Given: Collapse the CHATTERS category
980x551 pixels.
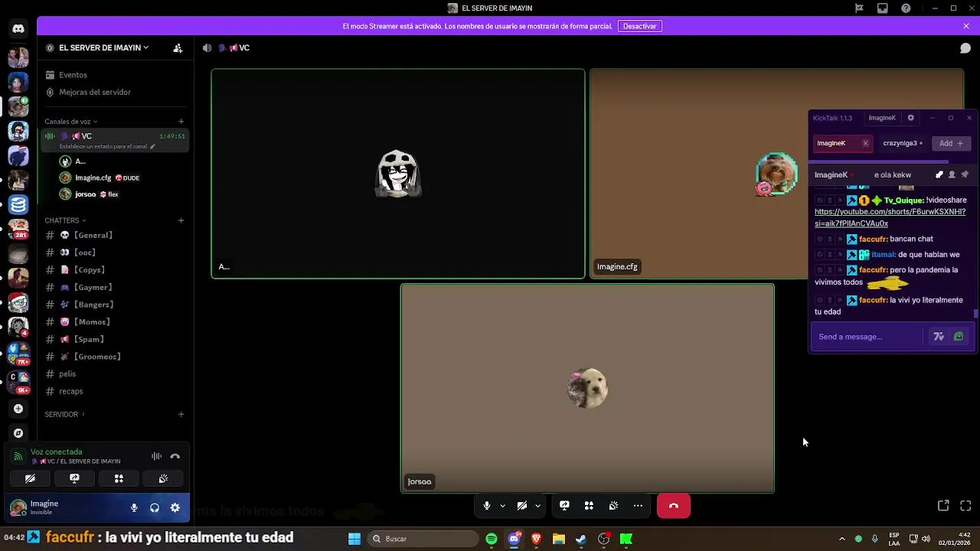Looking at the screenshot, I should point(65,220).
